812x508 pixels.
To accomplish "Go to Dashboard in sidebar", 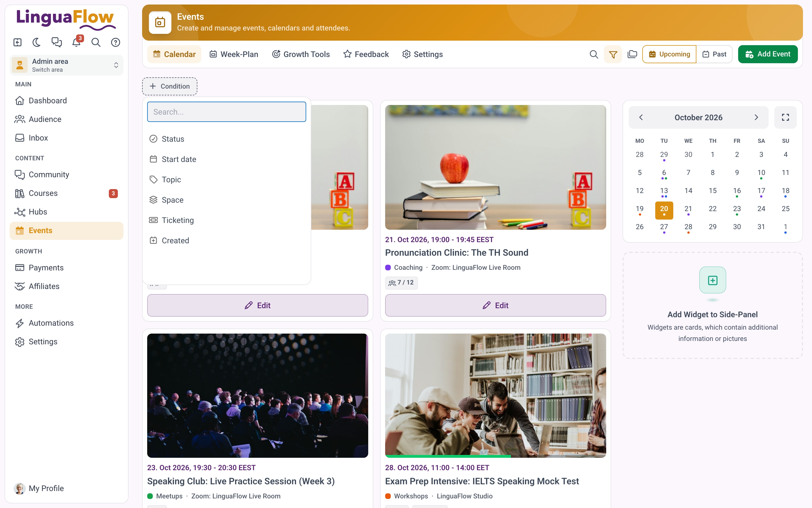I will pos(67,100).
